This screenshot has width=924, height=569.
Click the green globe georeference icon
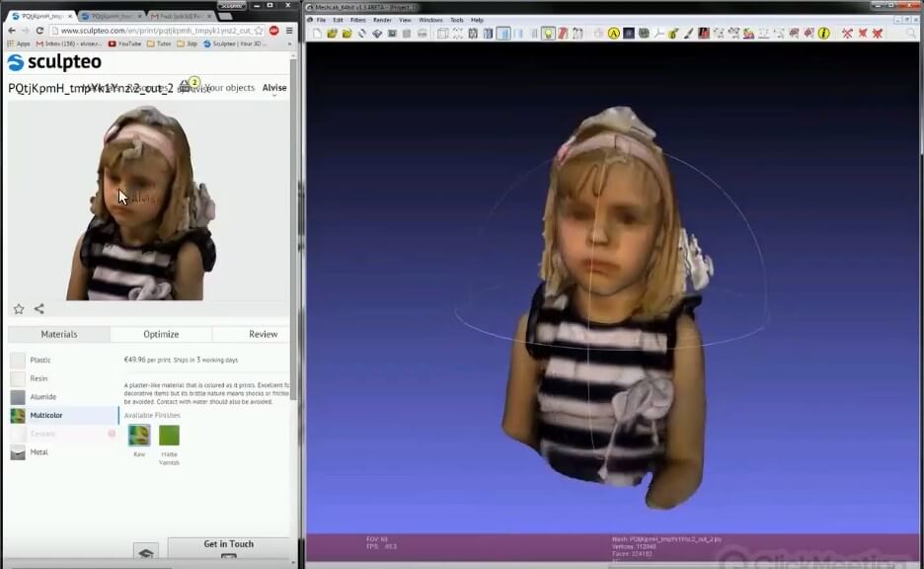pyautogui.click(x=644, y=34)
